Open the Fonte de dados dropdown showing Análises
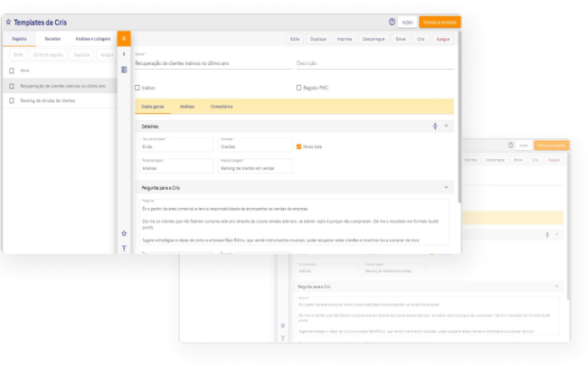588x367 pixels. pyautogui.click(x=176, y=166)
